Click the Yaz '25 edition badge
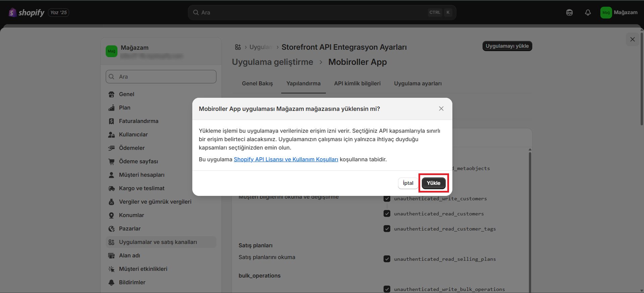This screenshot has width=644, height=293. click(59, 12)
